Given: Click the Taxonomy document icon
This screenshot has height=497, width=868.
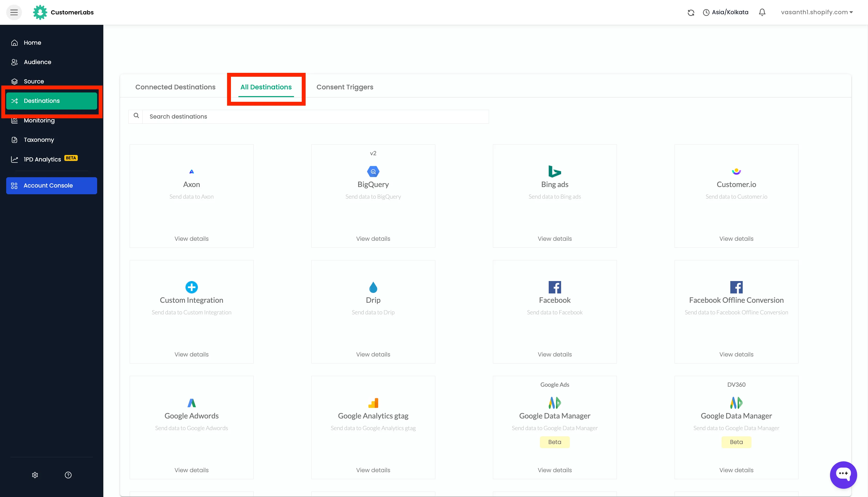Looking at the screenshot, I should tap(14, 139).
